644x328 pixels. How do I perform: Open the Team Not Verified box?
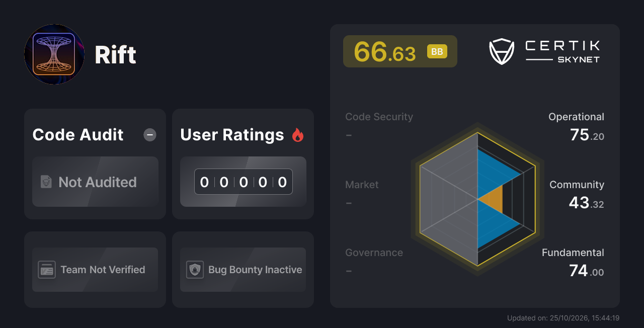tap(95, 270)
